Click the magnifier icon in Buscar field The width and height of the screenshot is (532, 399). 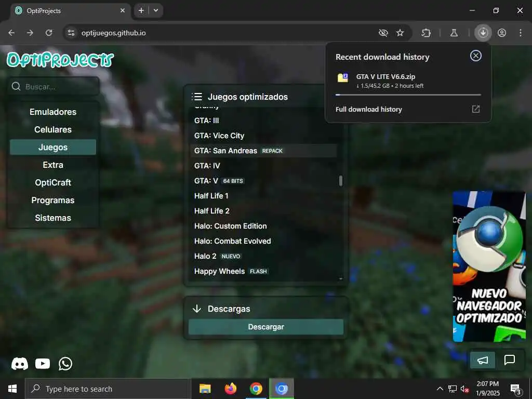coord(16,87)
